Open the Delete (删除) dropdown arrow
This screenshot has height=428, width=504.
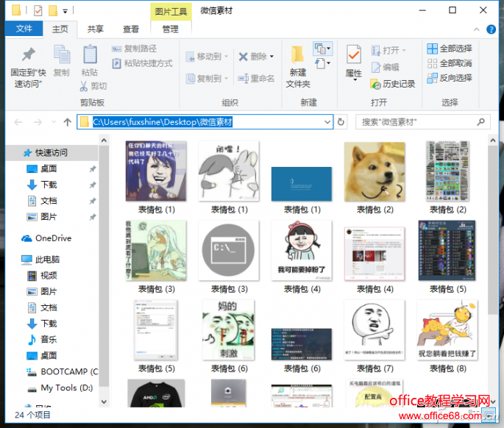tap(271, 57)
